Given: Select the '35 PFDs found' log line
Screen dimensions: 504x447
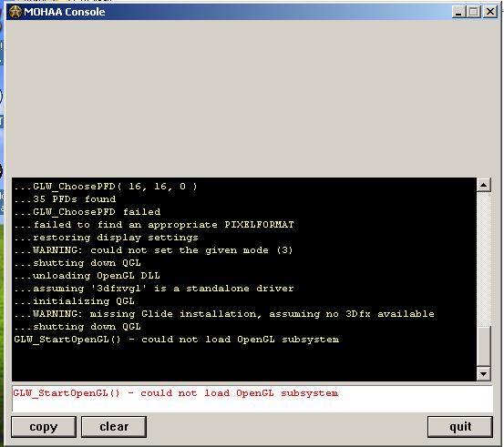Looking at the screenshot, I should point(65,199).
